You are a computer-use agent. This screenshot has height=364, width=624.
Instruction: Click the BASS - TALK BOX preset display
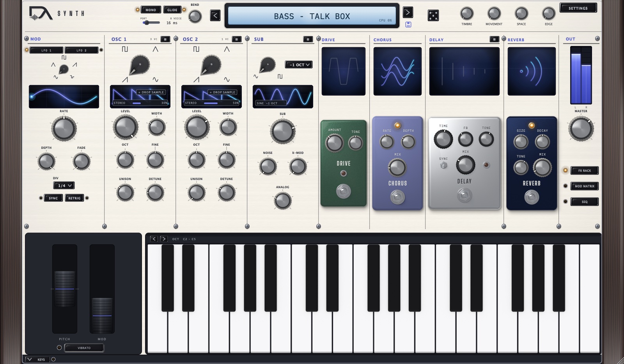pos(312,16)
